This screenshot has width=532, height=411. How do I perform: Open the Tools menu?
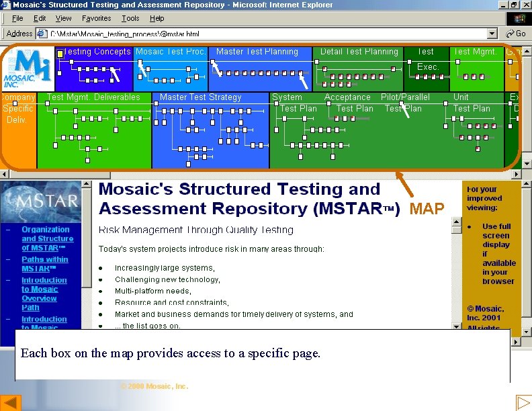130,18
